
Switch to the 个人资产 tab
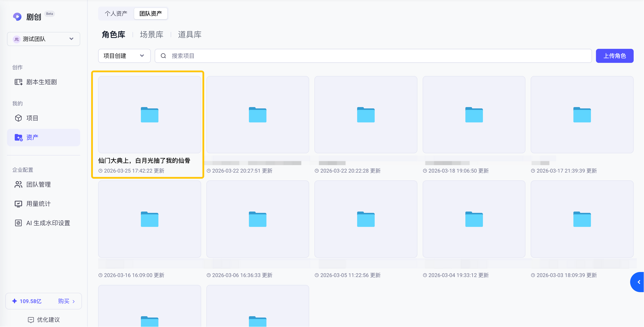pyautogui.click(x=116, y=14)
